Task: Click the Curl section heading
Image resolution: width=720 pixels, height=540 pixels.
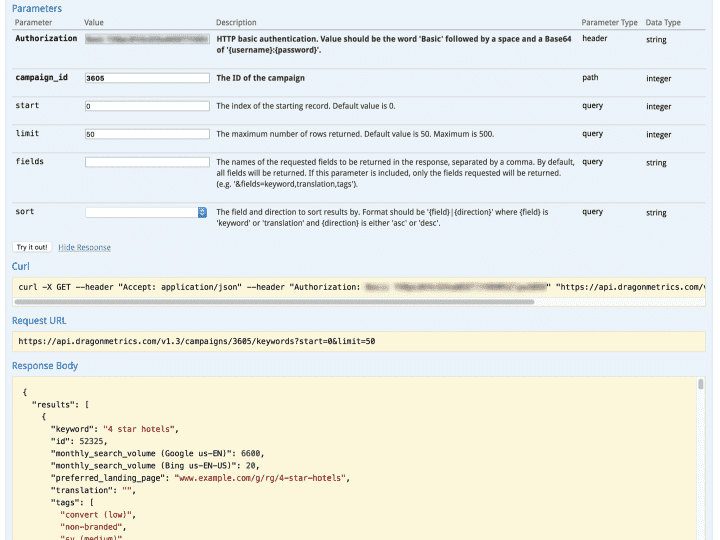Action: (x=21, y=266)
